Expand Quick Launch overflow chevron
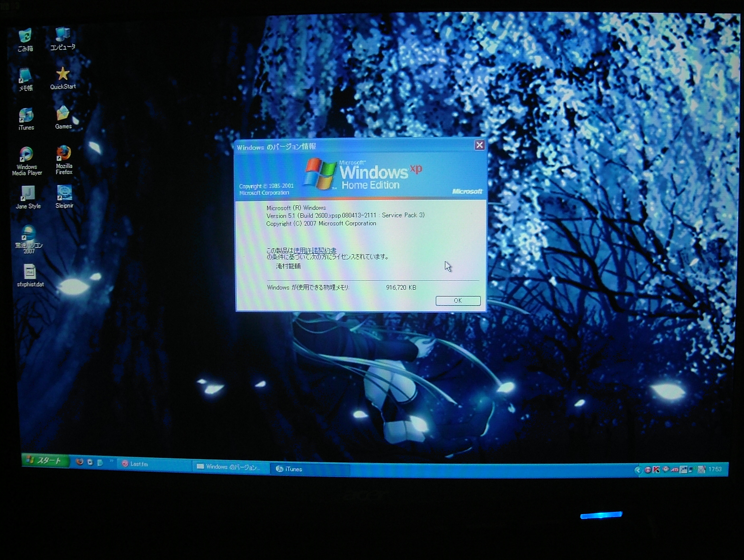The width and height of the screenshot is (744, 560). point(111,461)
